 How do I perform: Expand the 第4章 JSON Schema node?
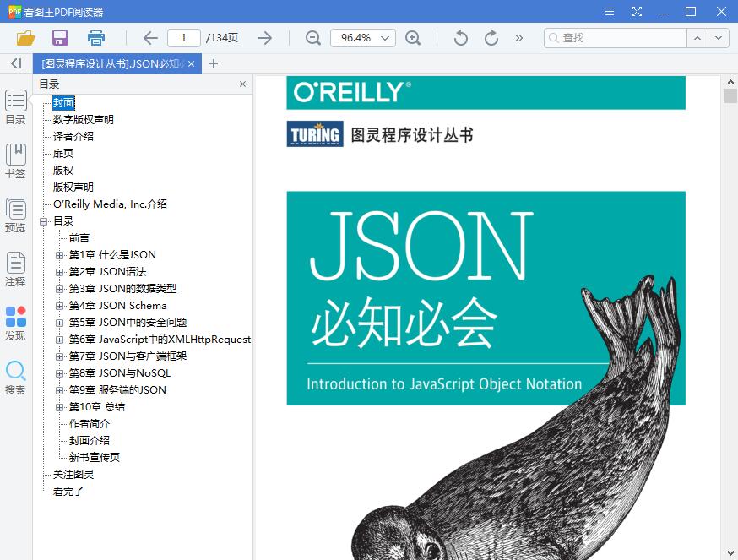coord(59,306)
